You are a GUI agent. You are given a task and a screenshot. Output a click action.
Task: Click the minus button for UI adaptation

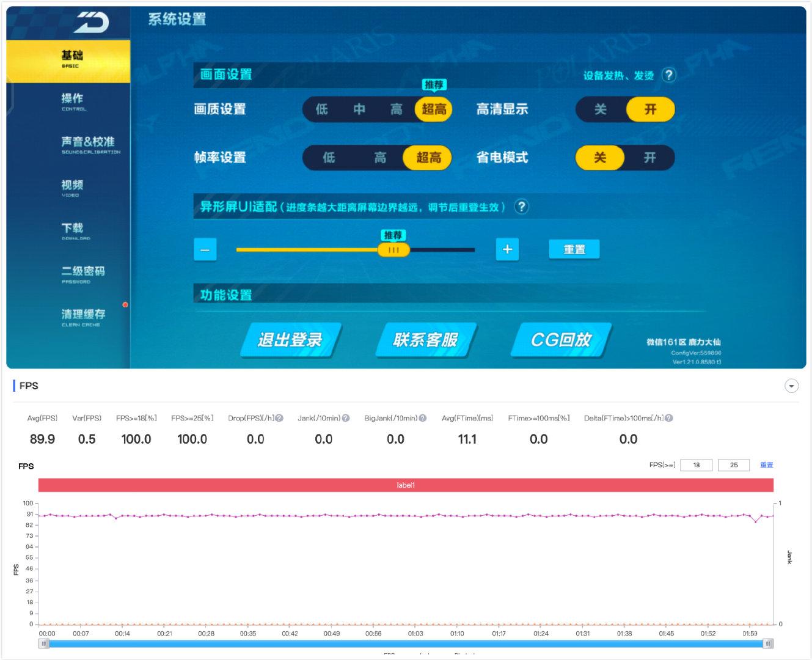[205, 250]
